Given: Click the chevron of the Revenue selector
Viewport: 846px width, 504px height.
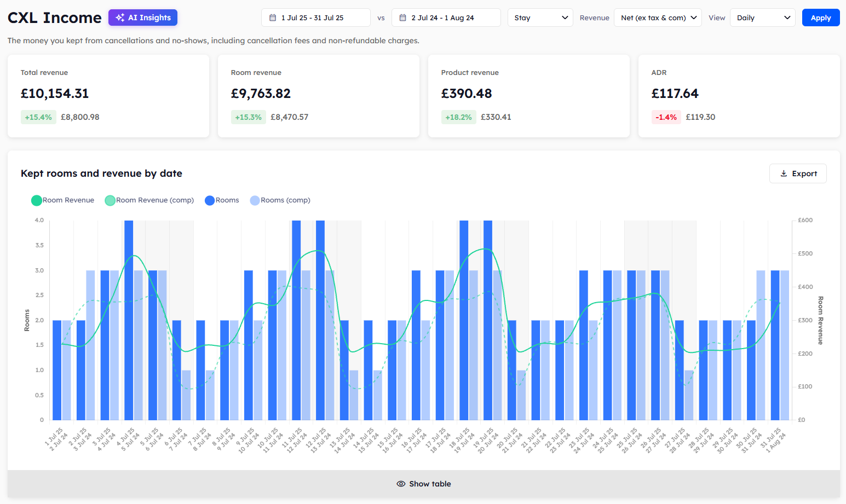Looking at the screenshot, I should (x=694, y=18).
